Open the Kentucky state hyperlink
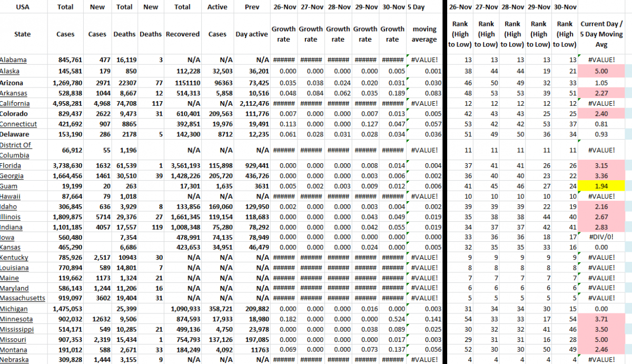 (x=15, y=258)
